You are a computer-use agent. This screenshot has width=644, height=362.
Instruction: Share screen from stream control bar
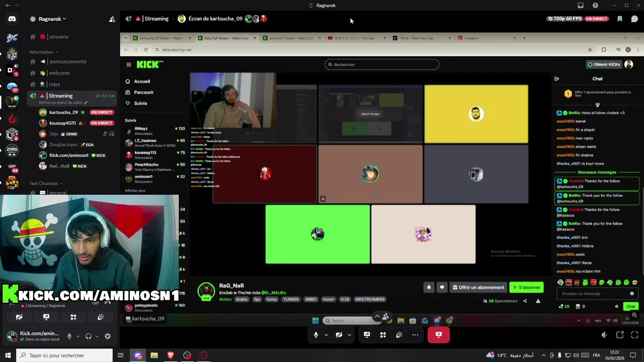tap(367, 335)
